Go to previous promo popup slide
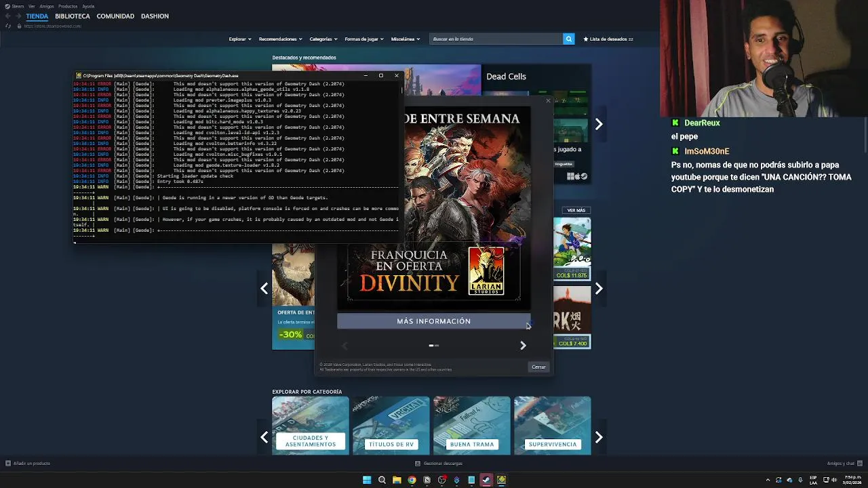The width and height of the screenshot is (868, 488). coord(344,346)
